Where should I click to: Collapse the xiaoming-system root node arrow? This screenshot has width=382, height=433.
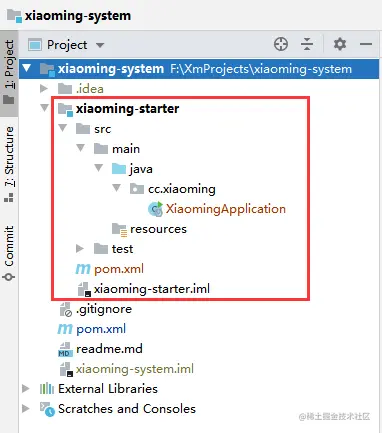click(27, 69)
